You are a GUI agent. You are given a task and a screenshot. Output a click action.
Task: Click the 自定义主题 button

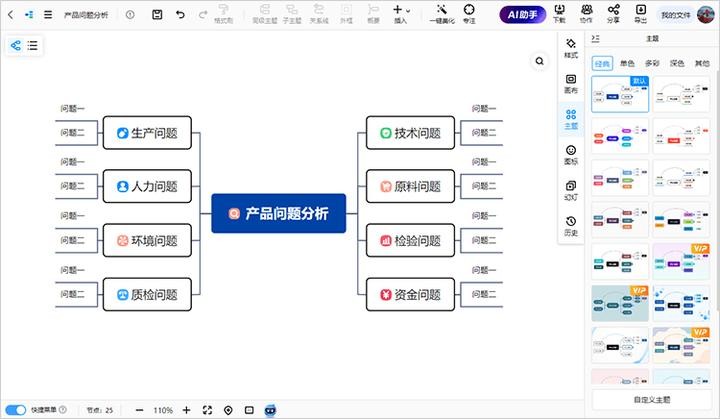coord(652,400)
